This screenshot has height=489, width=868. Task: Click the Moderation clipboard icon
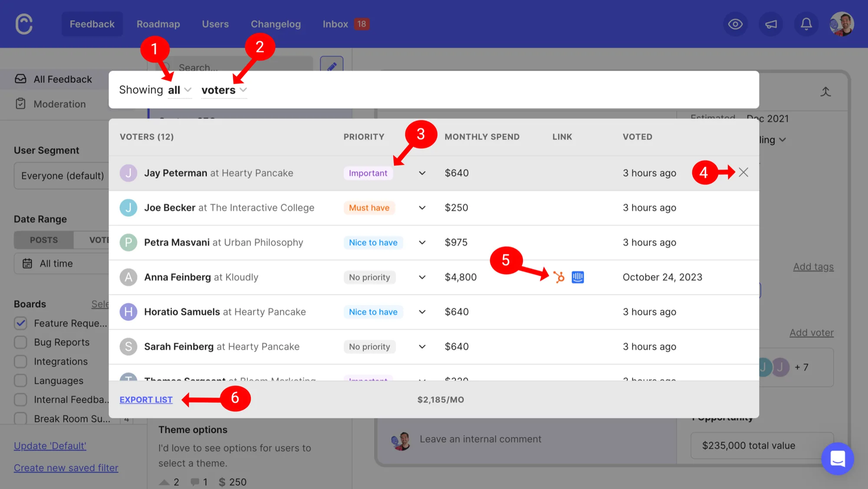tap(20, 104)
